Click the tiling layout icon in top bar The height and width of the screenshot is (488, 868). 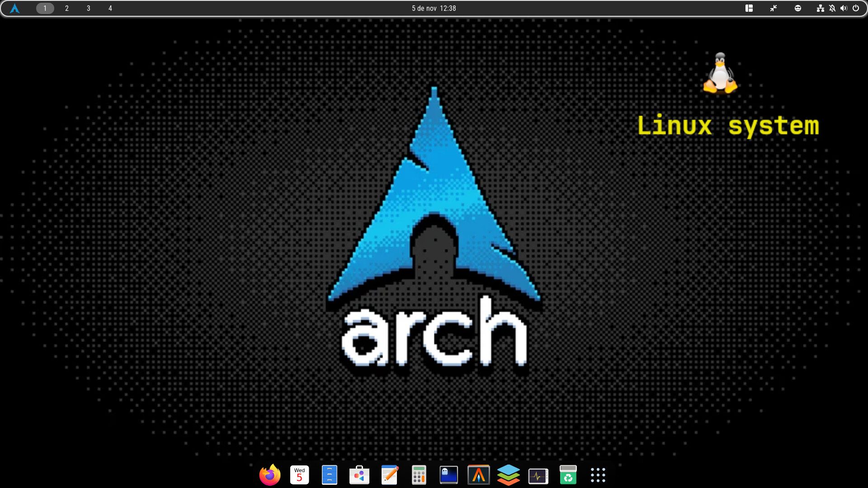749,8
